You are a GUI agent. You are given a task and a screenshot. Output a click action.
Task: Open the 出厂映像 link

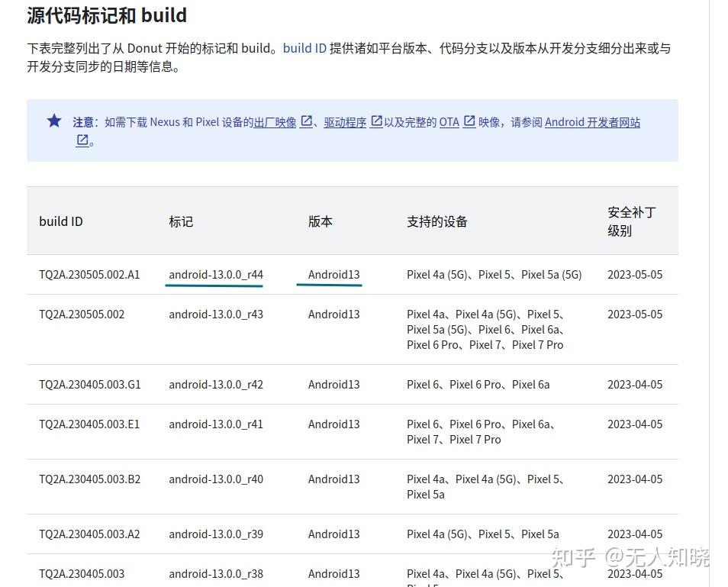(275, 122)
